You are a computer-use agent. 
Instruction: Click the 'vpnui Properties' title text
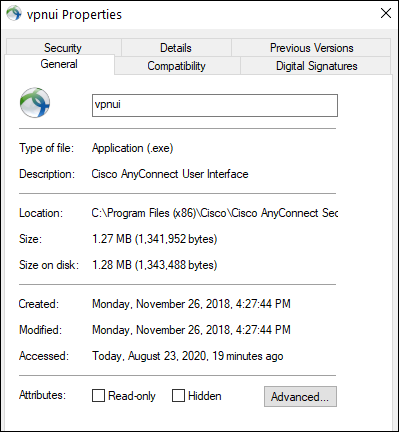(74, 14)
